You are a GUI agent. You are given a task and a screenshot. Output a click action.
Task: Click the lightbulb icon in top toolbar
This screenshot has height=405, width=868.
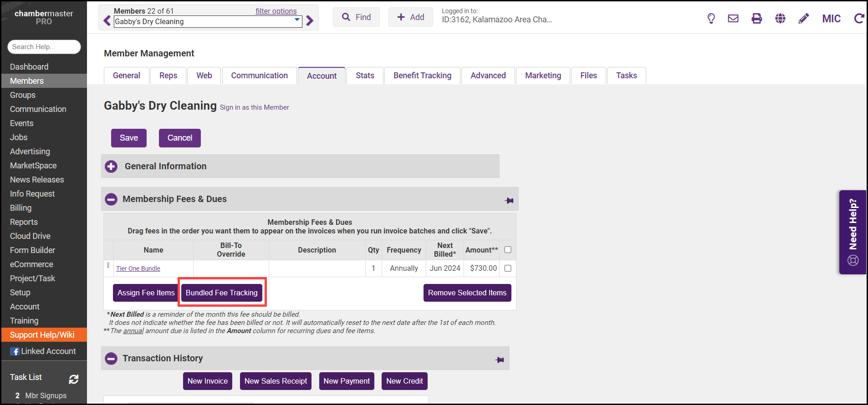(711, 19)
